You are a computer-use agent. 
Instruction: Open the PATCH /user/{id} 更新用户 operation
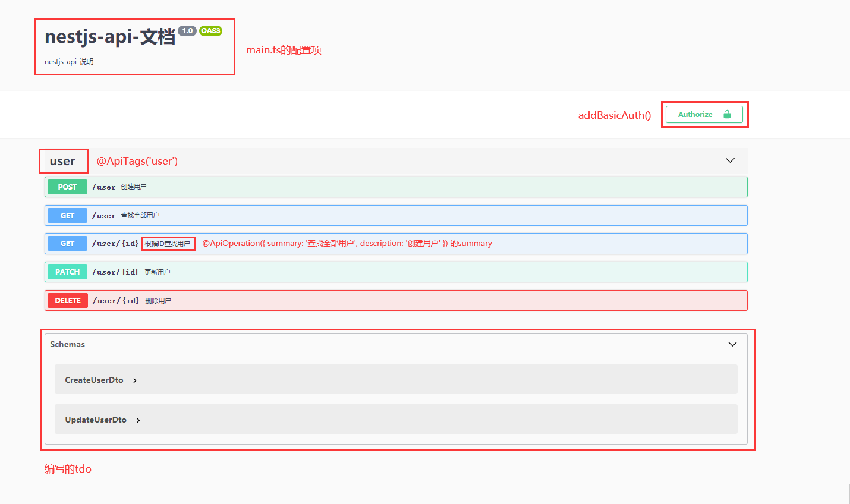[x=396, y=272]
